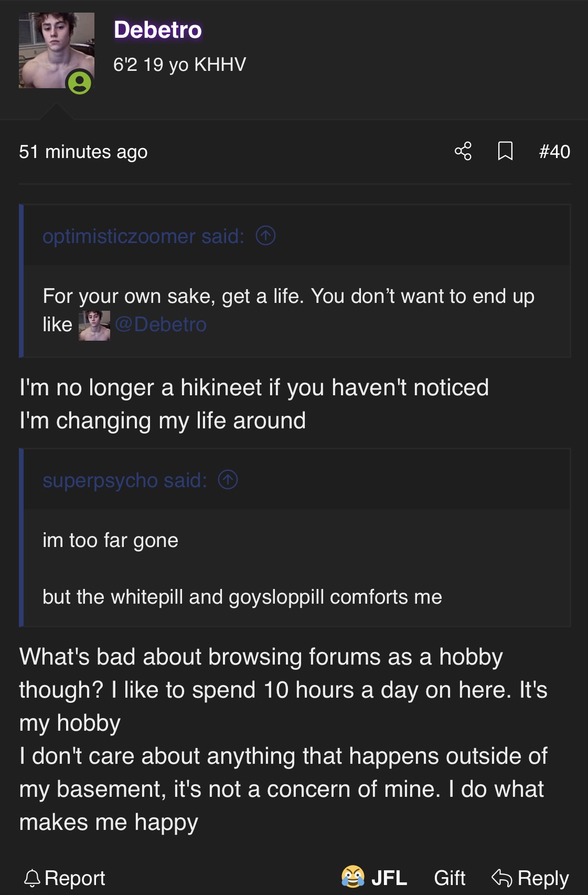Open Debetro's profile from the username
Image resolution: width=588 pixels, height=895 pixels.
tap(157, 30)
